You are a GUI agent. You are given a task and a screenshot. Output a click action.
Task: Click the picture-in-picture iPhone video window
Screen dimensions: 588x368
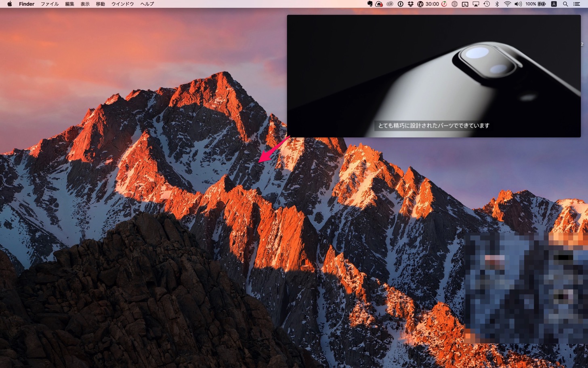[434, 76]
